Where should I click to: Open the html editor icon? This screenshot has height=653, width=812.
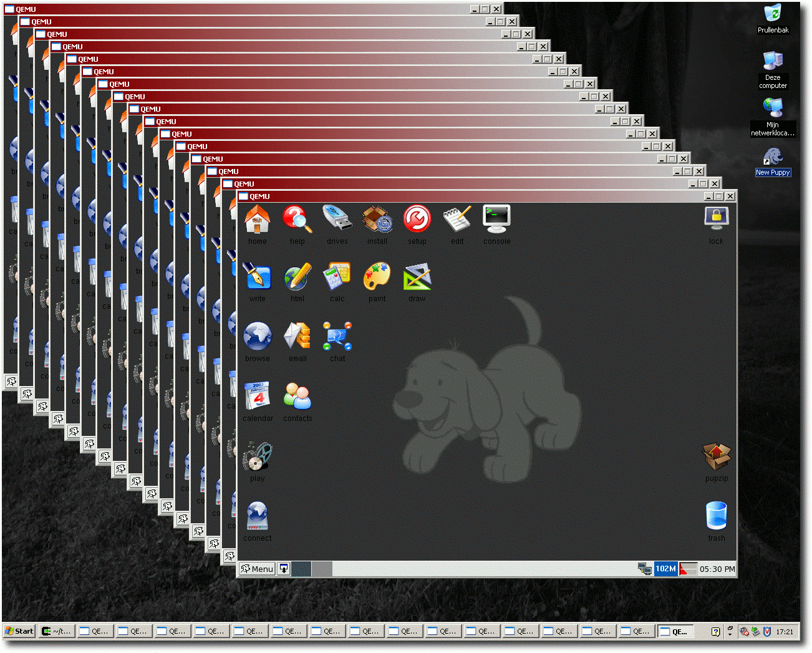point(297,277)
